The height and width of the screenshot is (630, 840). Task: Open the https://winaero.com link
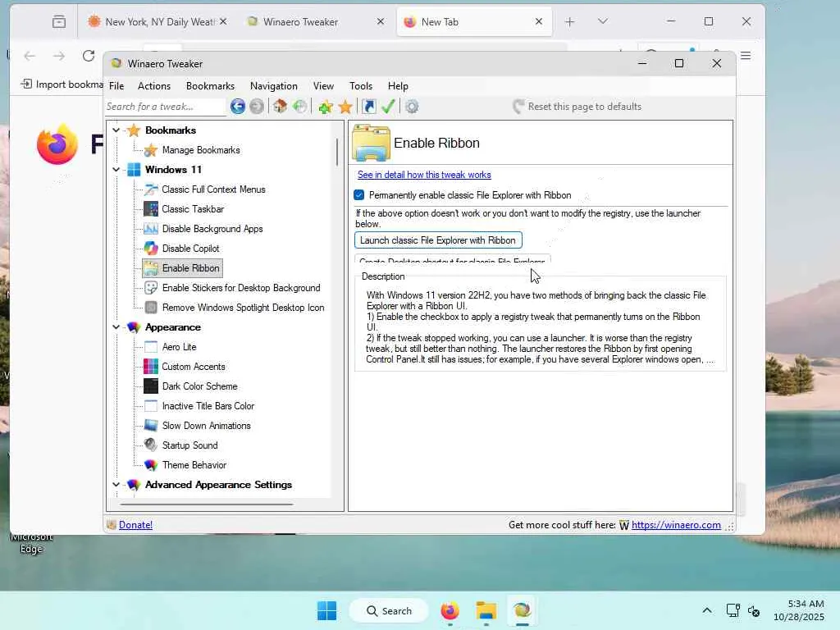pos(676,525)
